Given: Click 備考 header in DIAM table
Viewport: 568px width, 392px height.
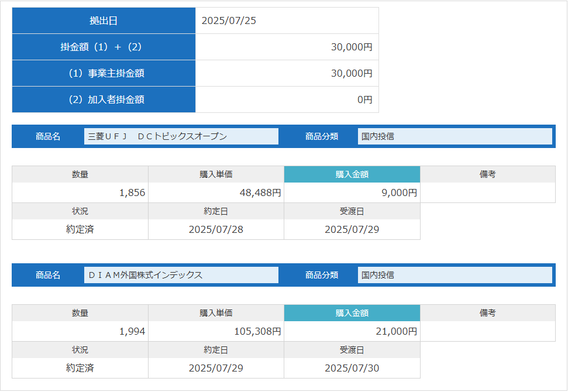Looking at the screenshot, I should point(488,313).
